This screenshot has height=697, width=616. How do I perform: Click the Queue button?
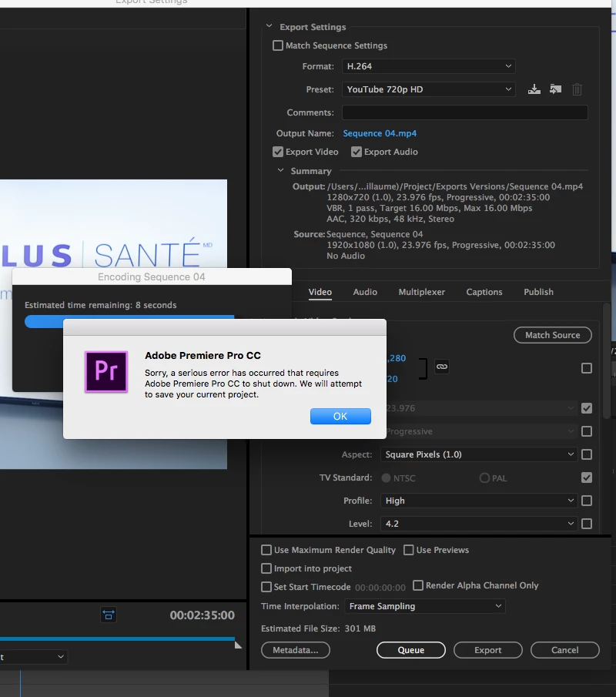pos(411,650)
